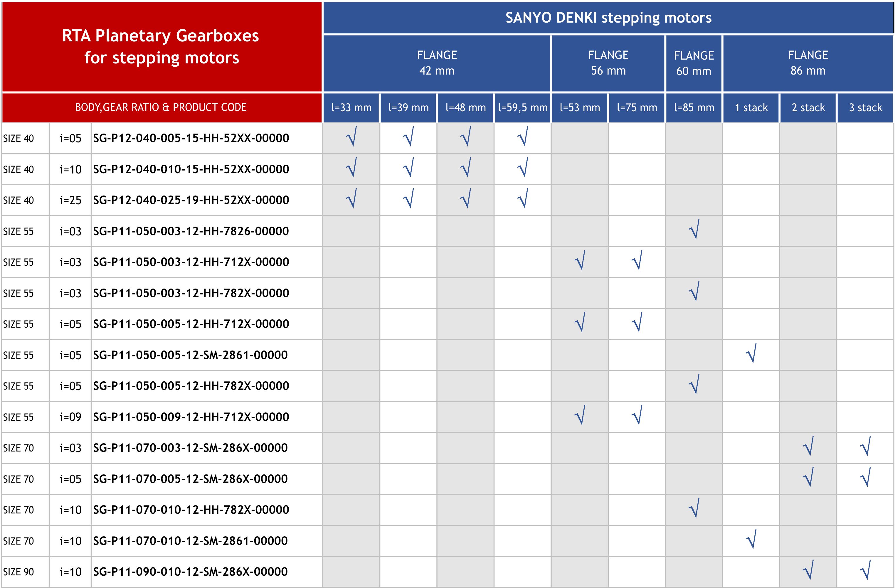Select the 'FLANGE 86 mm' header cell
Image resolution: width=895 pixels, height=588 pixels.
[x=808, y=63]
